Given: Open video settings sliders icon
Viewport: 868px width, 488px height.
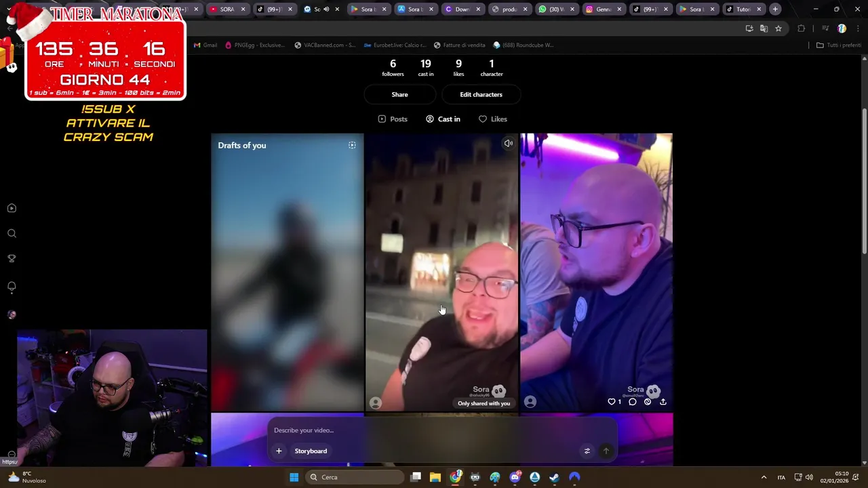Looking at the screenshot, I should pos(587,451).
